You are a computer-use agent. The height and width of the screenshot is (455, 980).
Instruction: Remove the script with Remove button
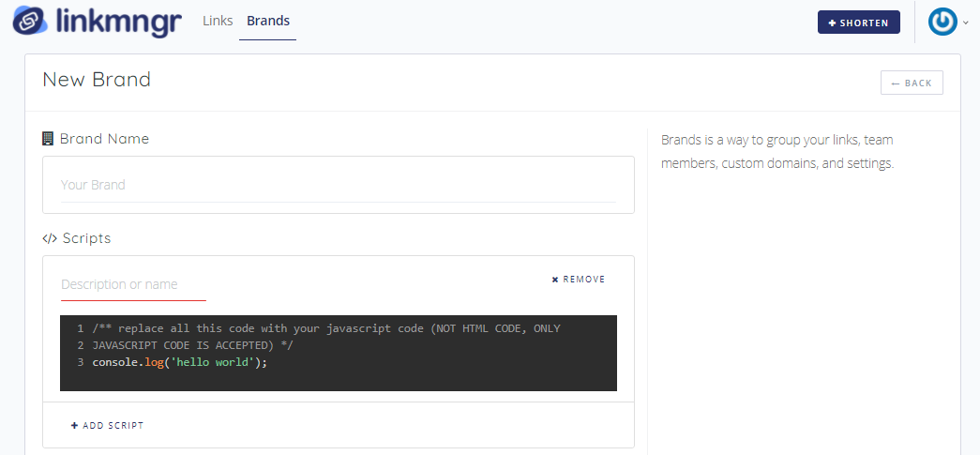579,280
